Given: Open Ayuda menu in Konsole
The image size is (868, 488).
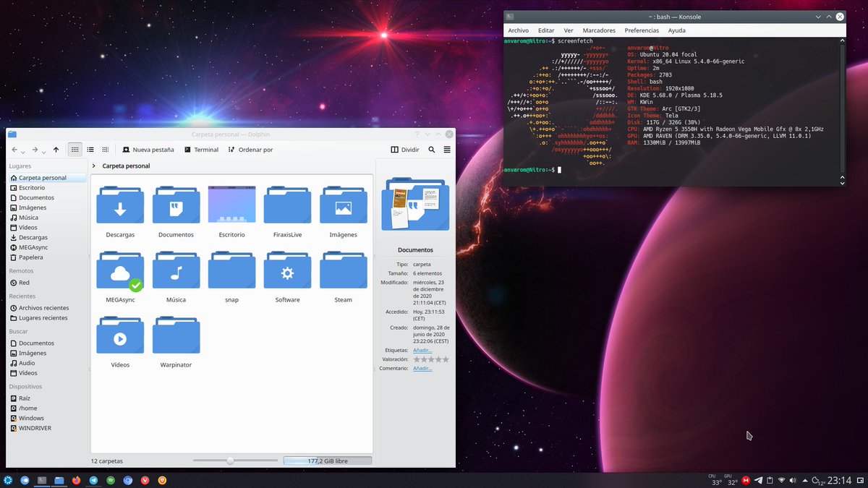Looking at the screenshot, I should (x=676, y=30).
